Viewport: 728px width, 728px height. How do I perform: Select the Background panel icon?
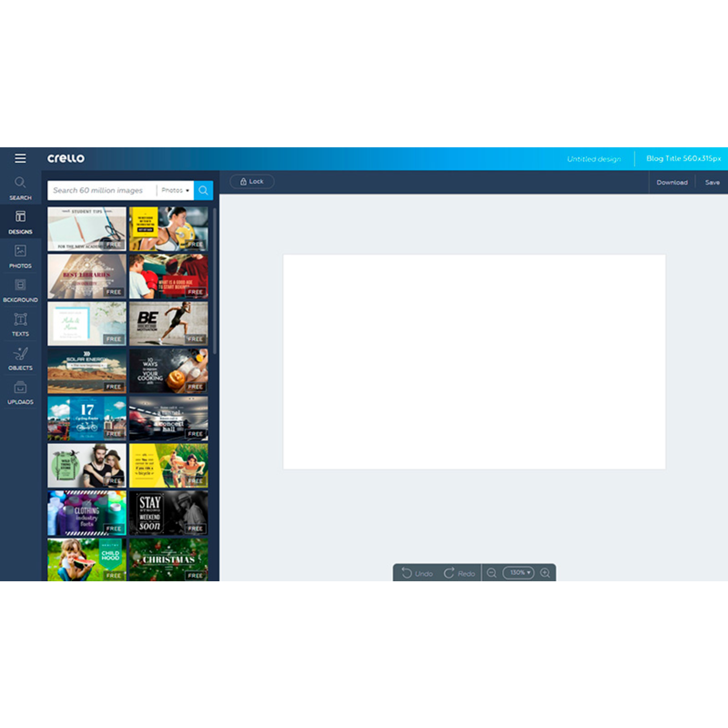[20, 289]
